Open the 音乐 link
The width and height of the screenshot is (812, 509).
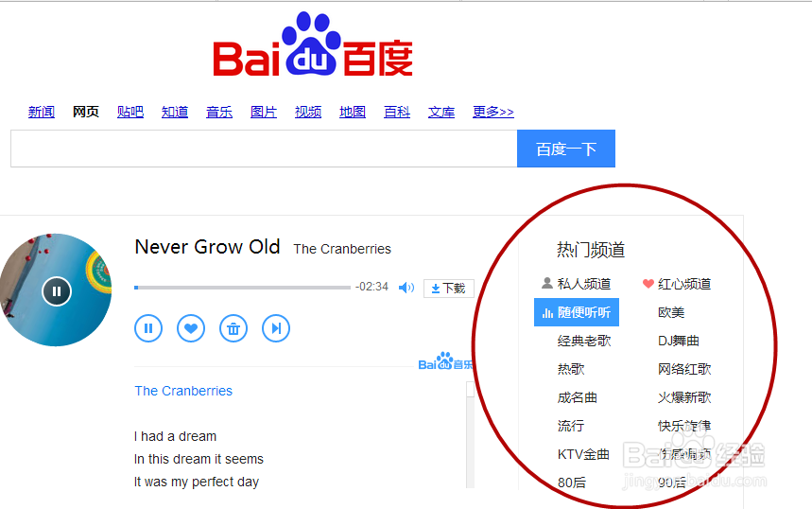(219, 112)
